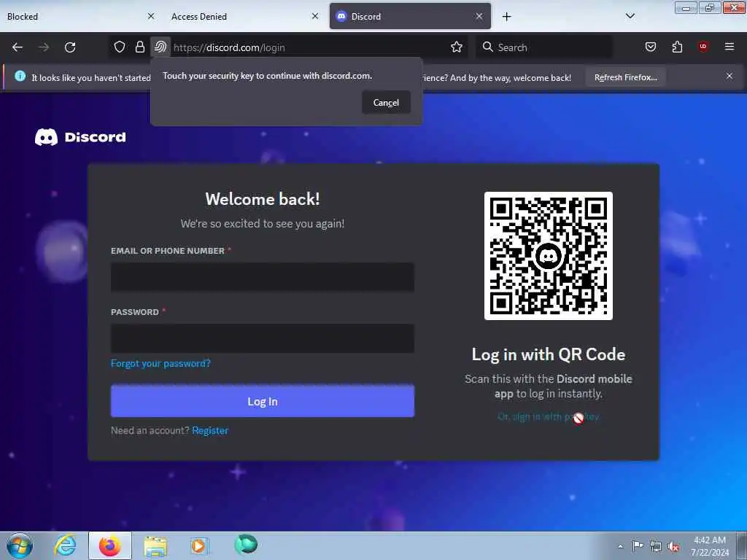The image size is (747, 560).
Task: Click the muted volume tray icon
Action: (x=673, y=546)
